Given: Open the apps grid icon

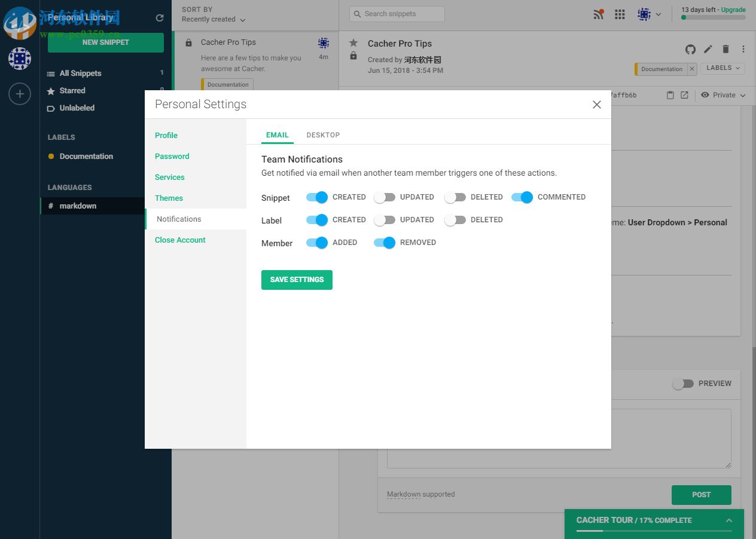Looking at the screenshot, I should point(620,14).
